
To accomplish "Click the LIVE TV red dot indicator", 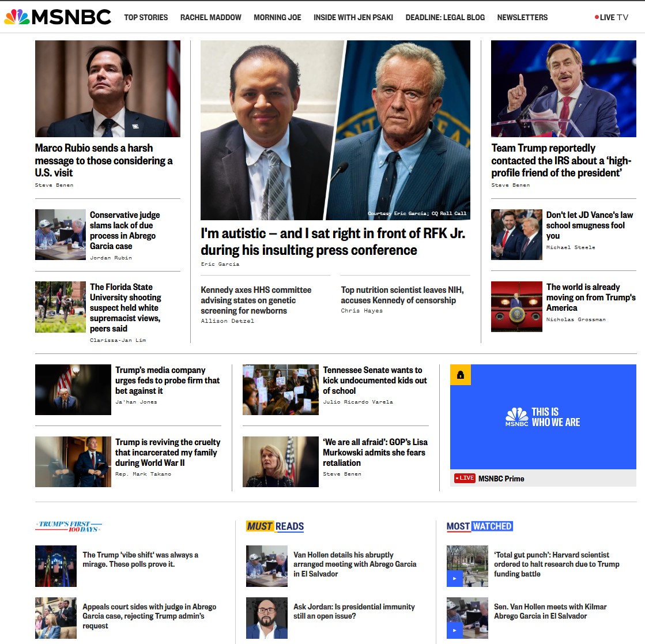I will tap(597, 17).
